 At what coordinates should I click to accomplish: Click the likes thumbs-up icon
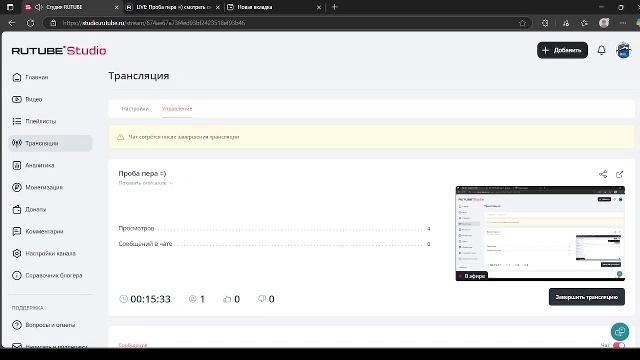coord(227,299)
